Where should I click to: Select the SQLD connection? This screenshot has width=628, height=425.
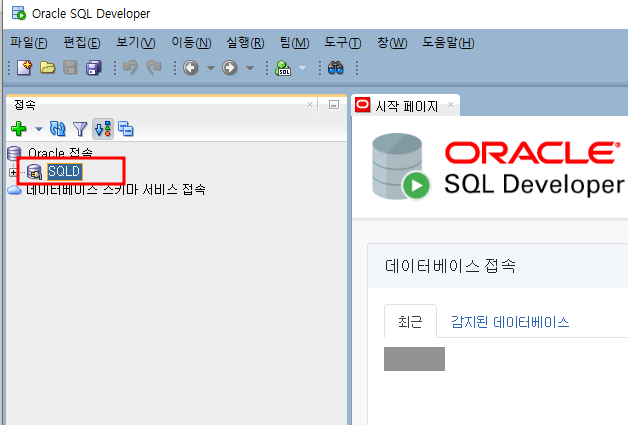pos(64,171)
